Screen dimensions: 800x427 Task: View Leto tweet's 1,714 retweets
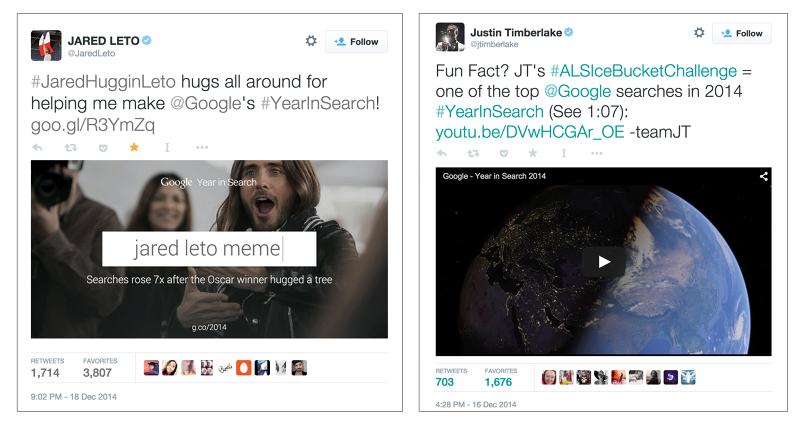point(47,368)
